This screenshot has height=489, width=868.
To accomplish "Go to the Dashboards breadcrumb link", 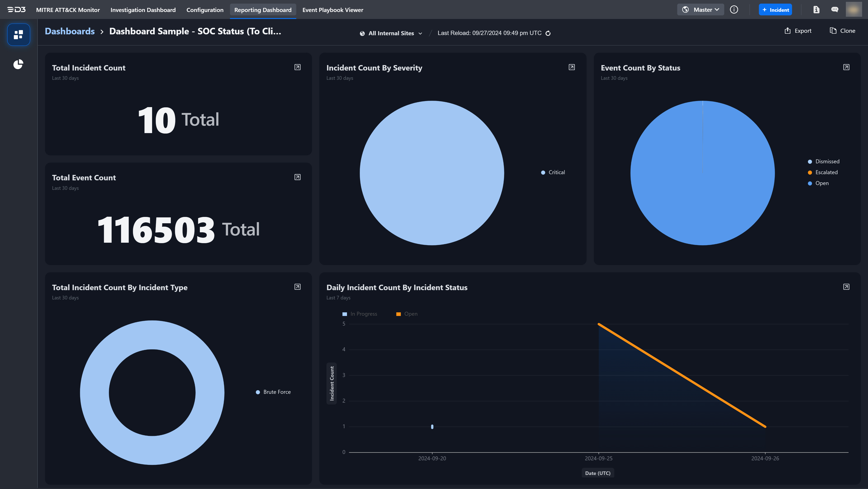I will coord(70,31).
